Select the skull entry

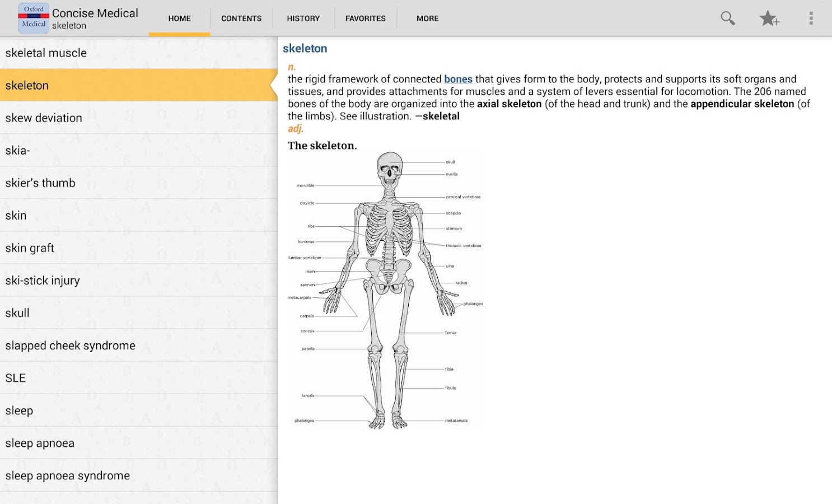17,313
